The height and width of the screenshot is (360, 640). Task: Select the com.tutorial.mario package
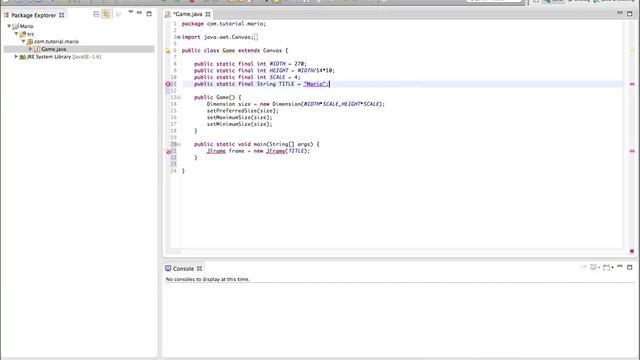coord(56,42)
